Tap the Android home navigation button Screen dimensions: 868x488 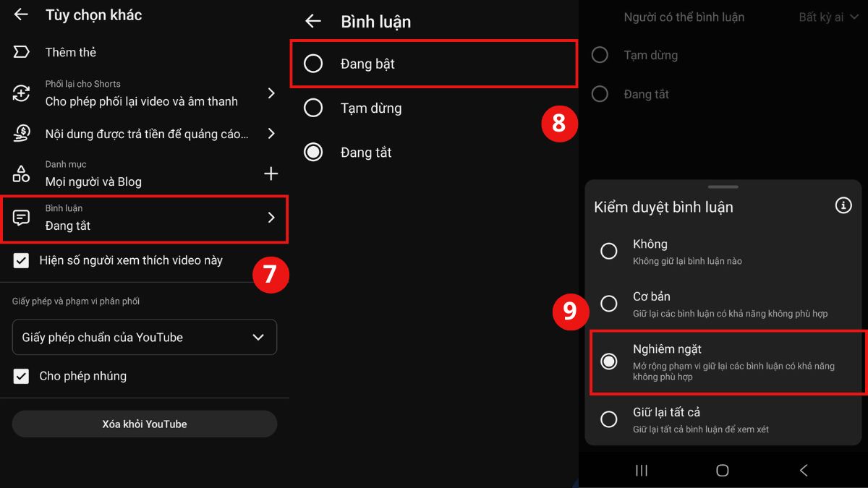[x=721, y=470]
